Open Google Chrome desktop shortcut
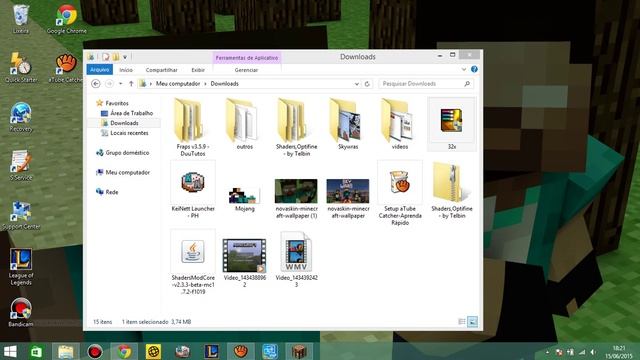 [x=67, y=19]
